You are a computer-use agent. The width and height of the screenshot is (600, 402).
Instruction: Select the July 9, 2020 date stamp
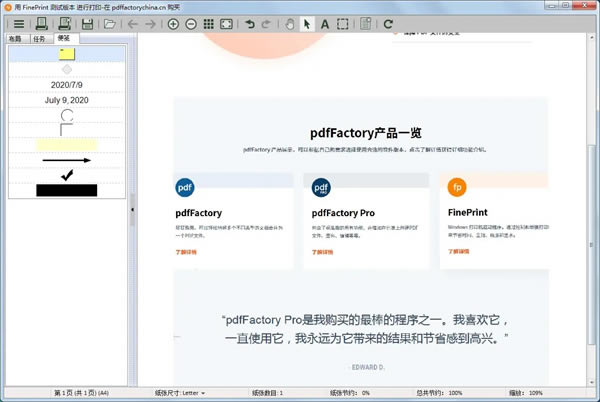coord(66,100)
